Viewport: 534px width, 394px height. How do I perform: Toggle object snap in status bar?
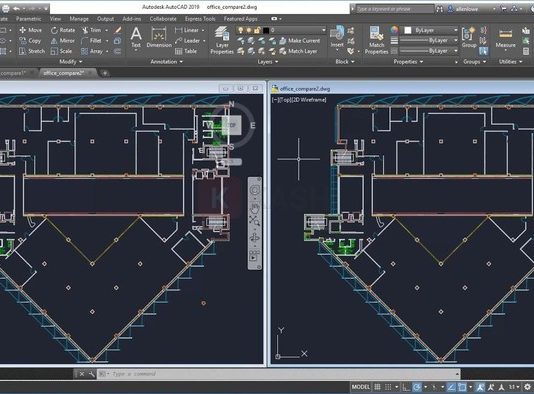pos(462,387)
